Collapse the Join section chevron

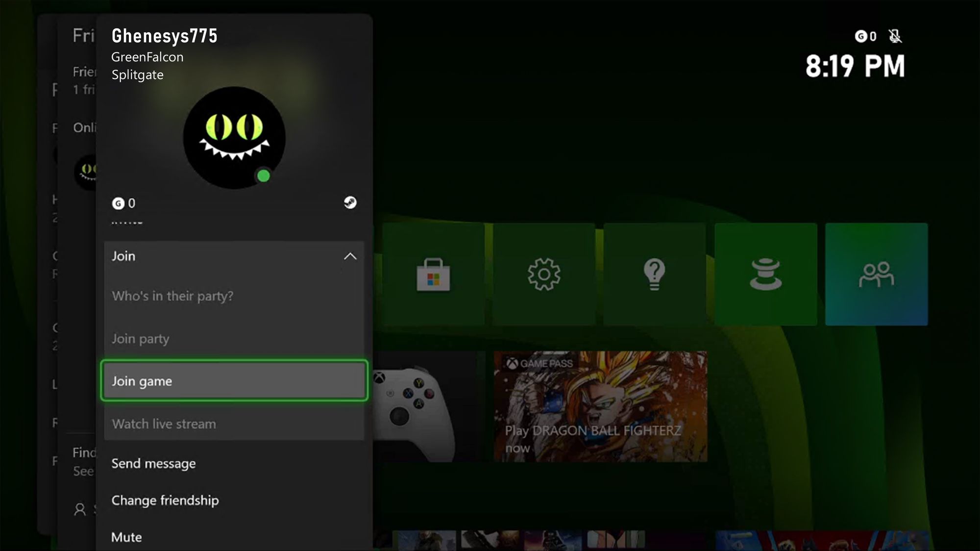pos(350,256)
